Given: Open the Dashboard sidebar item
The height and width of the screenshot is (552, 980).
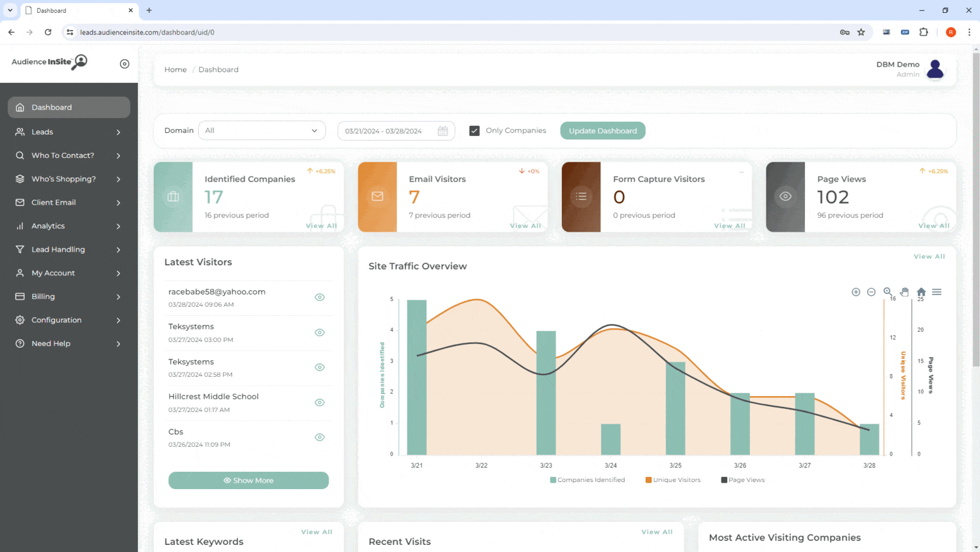Looking at the screenshot, I should click(x=69, y=107).
